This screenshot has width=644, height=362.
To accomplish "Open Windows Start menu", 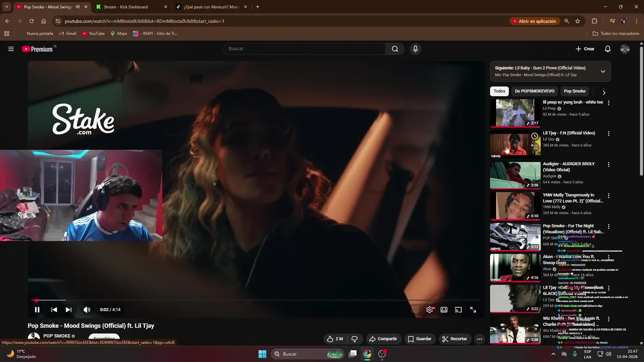I will [x=262, y=354].
